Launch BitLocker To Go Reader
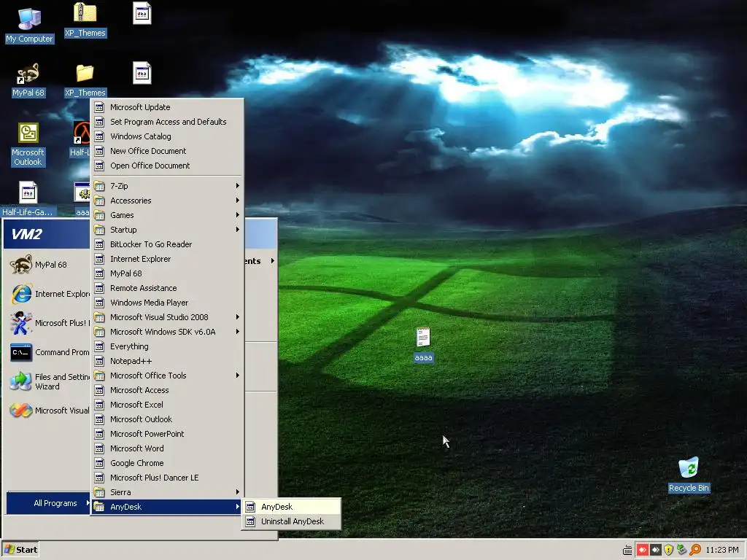The image size is (747, 560). point(167,244)
